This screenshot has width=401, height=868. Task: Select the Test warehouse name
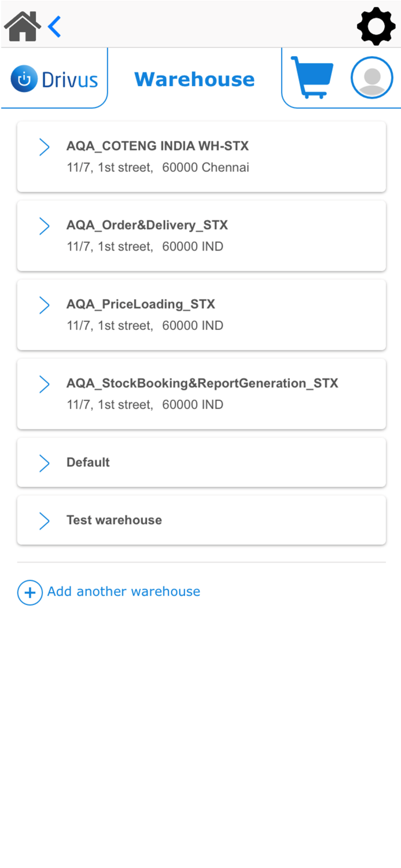[114, 520]
